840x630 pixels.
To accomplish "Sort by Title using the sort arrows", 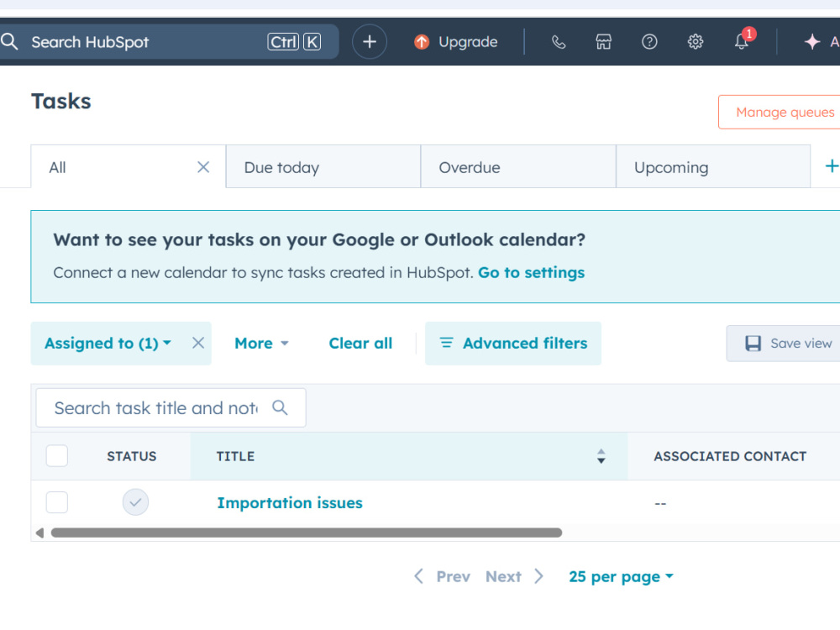I will tap(601, 456).
